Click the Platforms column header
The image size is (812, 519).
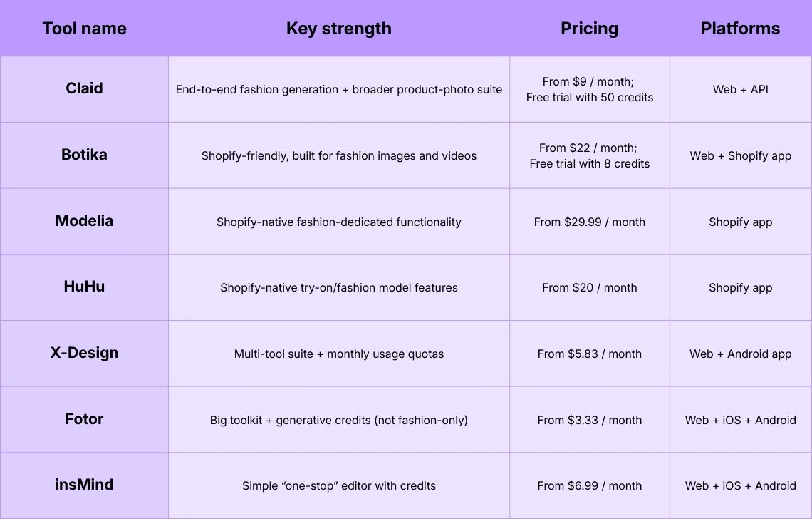(740, 29)
